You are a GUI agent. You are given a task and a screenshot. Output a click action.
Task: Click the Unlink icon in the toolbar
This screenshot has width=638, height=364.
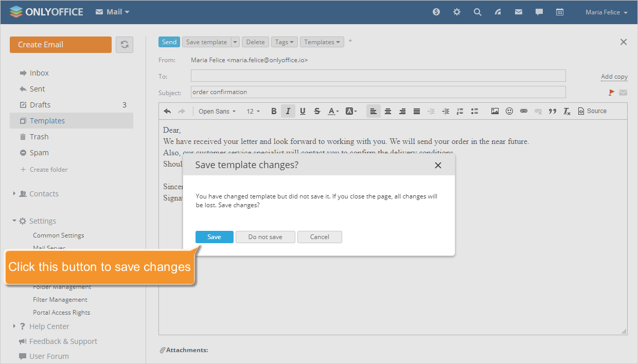click(x=538, y=111)
